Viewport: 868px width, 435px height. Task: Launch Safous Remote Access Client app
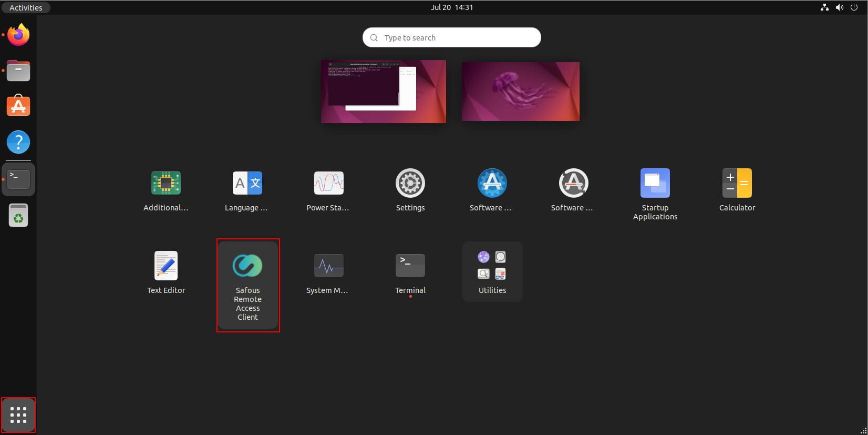coord(247,266)
